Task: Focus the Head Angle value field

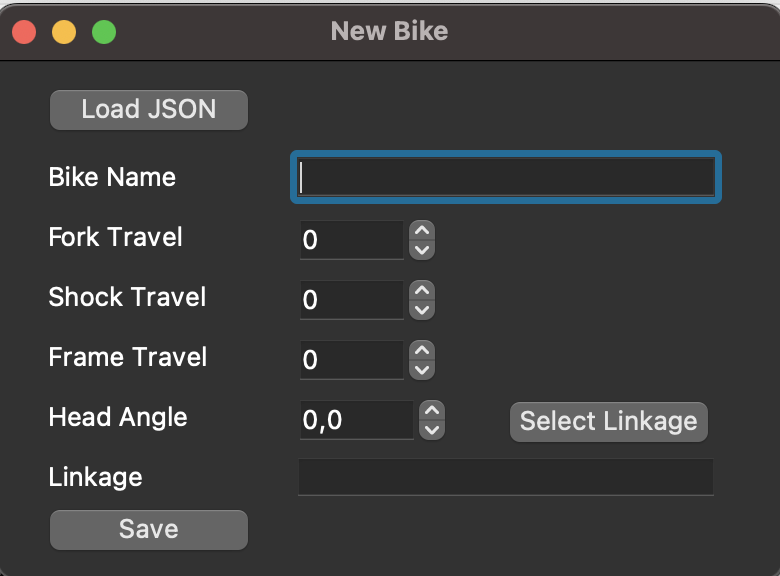Action: tap(356, 420)
